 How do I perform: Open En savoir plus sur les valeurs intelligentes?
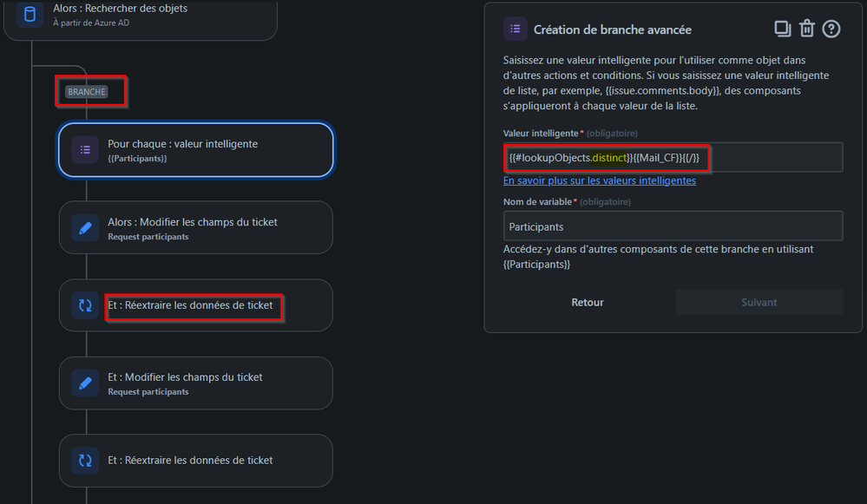click(x=600, y=180)
